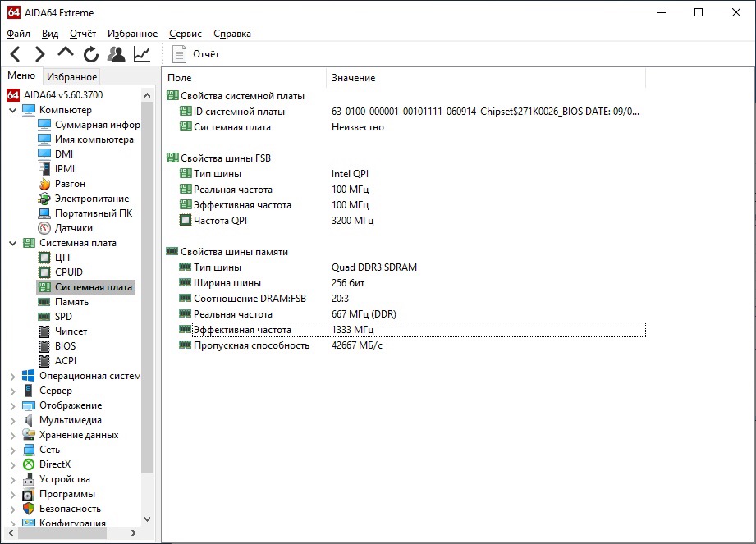The width and height of the screenshot is (756, 544).
Task: Go back with the left arrow toolbar icon
Action: [x=16, y=54]
